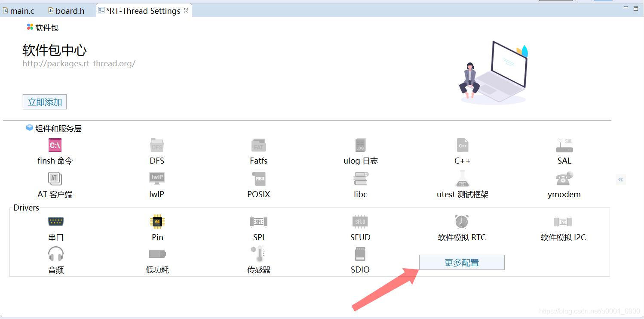Enable the ymodem telephone icon
This screenshot has height=319, width=644.
point(564,178)
